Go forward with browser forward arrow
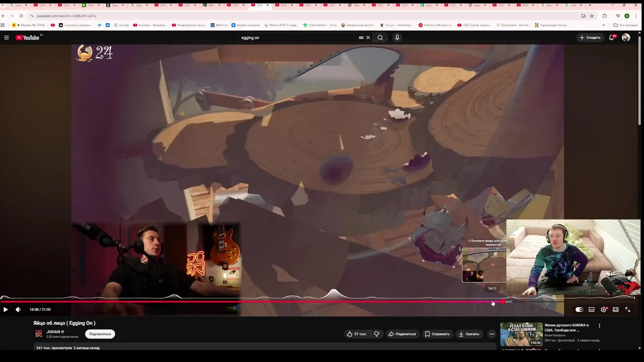 point(12,16)
